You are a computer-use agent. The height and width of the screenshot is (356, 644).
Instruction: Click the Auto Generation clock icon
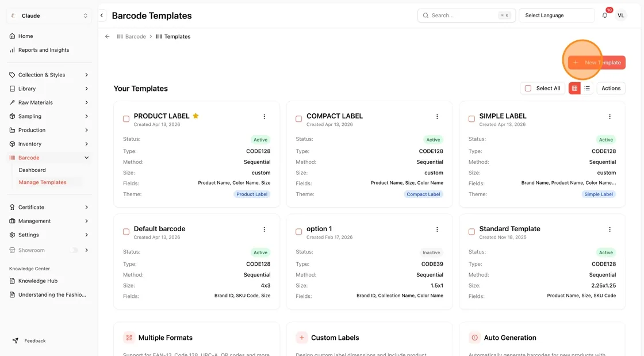tap(474, 338)
